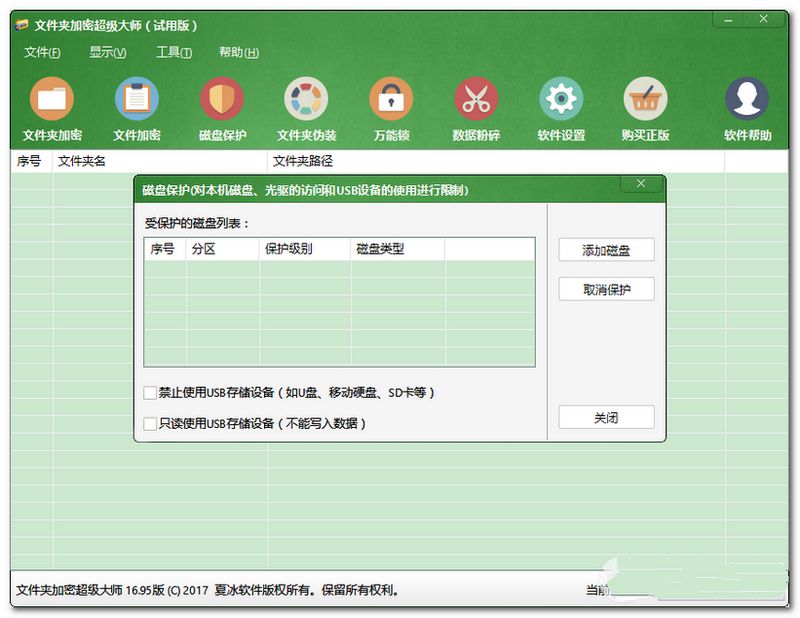Viewport: 800px width, 618px height.
Task: Click the 关闭 button in dialog
Action: point(606,417)
